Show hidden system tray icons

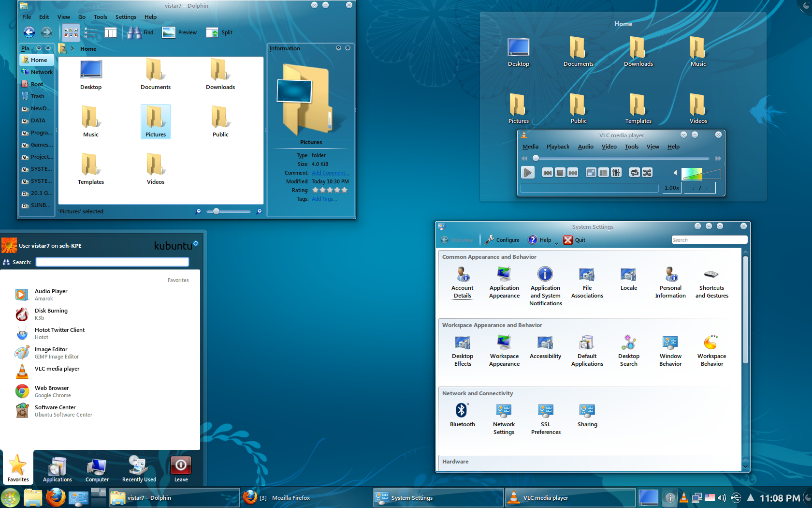pos(751,497)
